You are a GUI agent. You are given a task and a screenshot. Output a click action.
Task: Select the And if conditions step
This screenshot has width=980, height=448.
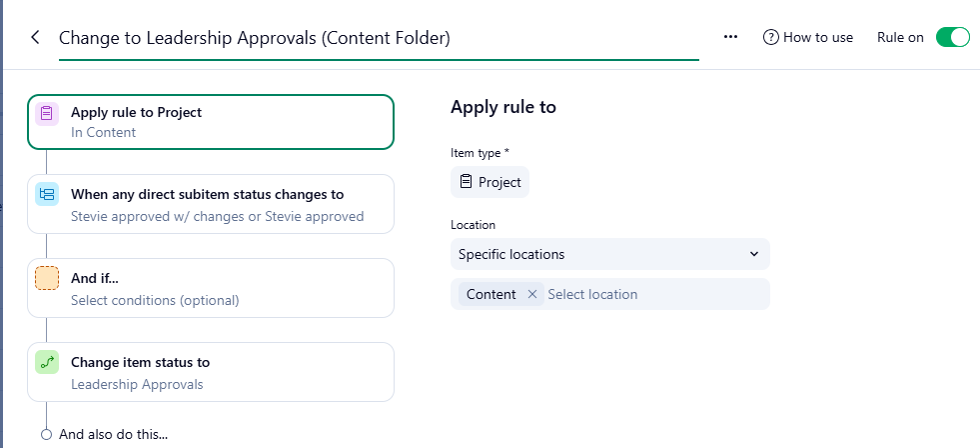point(210,288)
